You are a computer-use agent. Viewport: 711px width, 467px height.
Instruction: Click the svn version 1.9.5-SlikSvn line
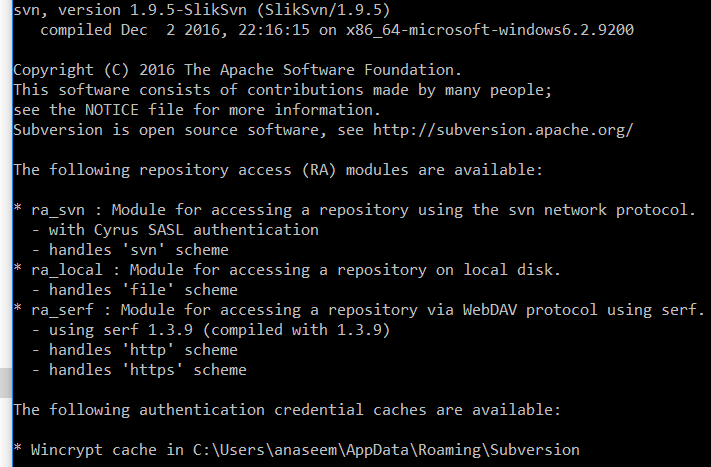pyautogui.click(x=202, y=10)
